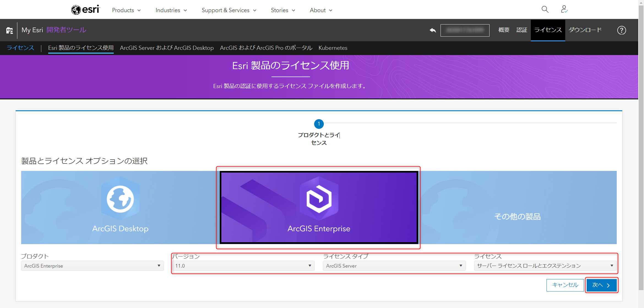Click the Esri globe logo
This screenshot has height=308, width=644.
pos(85,10)
